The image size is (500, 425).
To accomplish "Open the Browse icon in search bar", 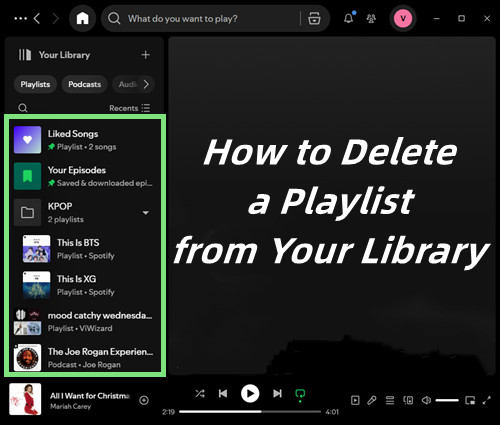I will 314,18.
